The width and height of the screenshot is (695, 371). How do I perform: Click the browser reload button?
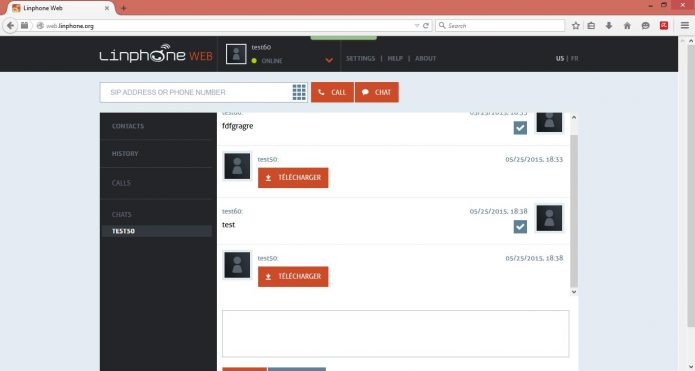pyautogui.click(x=426, y=26)
